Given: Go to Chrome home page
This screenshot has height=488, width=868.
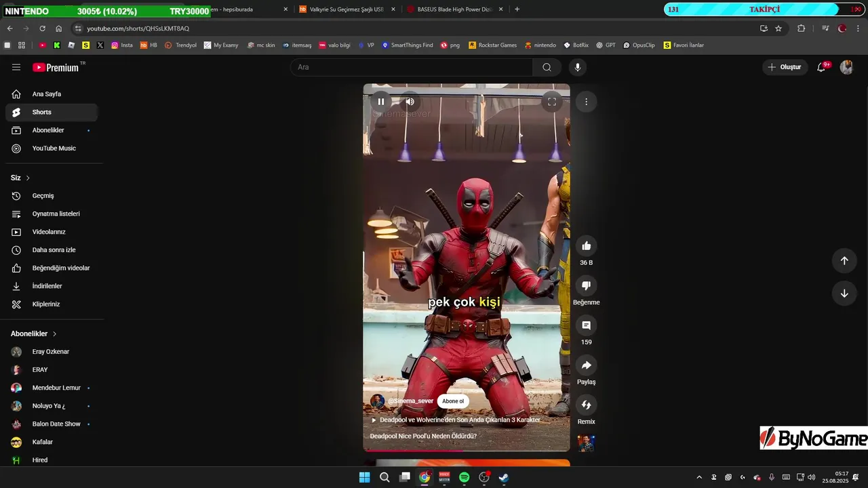Looking at the screenshot, I should pyautogui.click(x=58, y=28).
